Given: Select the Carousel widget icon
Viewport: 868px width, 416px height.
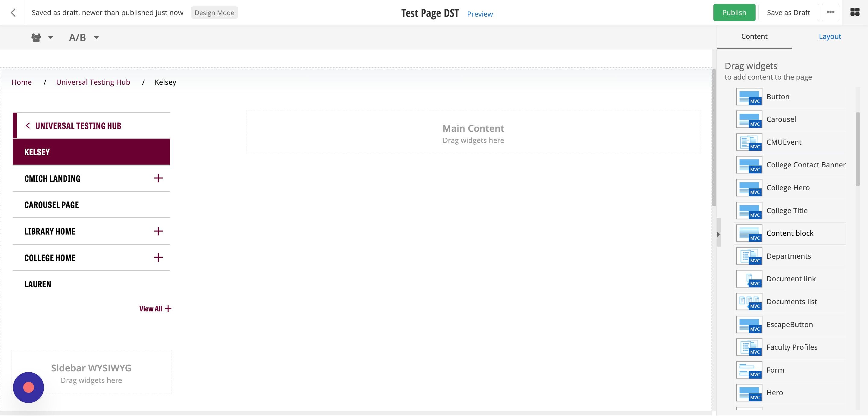Looking at the screenshot, I should coord(749,119).
